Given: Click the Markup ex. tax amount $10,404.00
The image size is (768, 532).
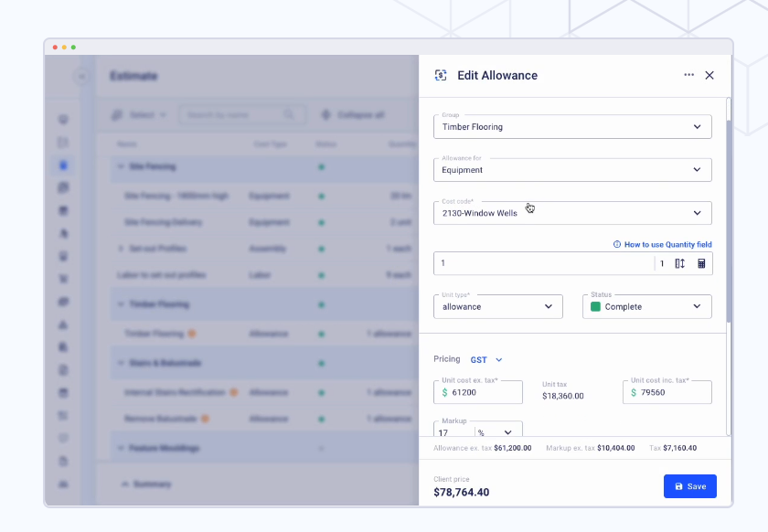Looking at the screenshot, I should coord(615,448).
